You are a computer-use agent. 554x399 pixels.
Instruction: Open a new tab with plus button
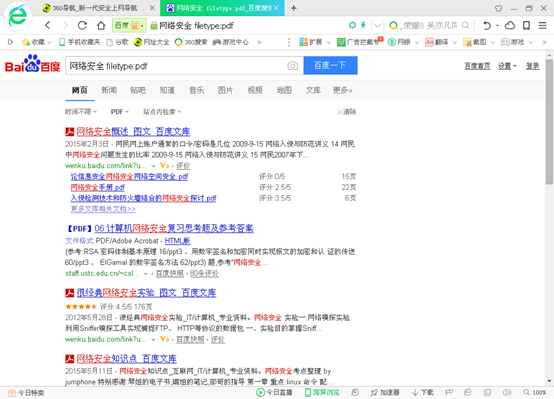[x=294, y=8]
